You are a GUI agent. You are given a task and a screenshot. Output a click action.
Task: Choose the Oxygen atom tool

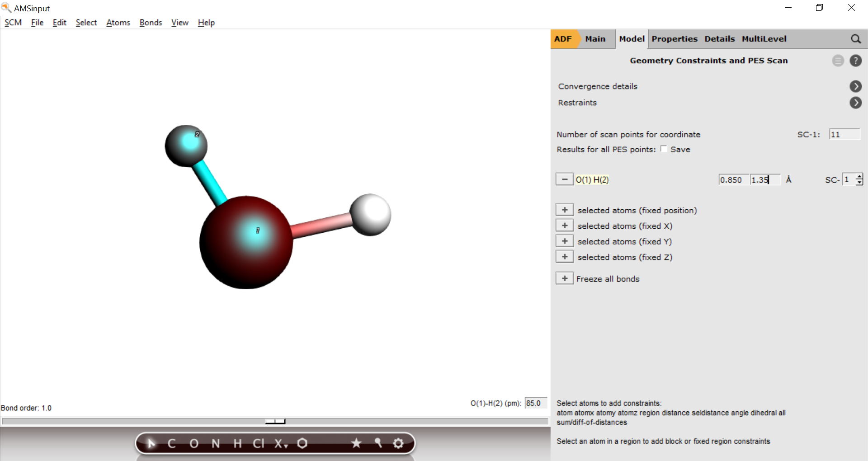coord(194,443)
